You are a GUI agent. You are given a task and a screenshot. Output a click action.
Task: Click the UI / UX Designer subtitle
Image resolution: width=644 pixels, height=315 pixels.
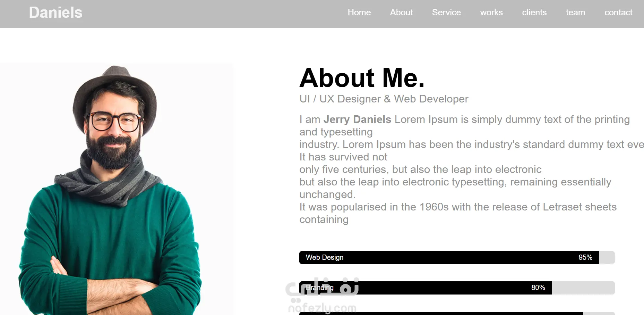pyautogui.click(x=384, y=99)
